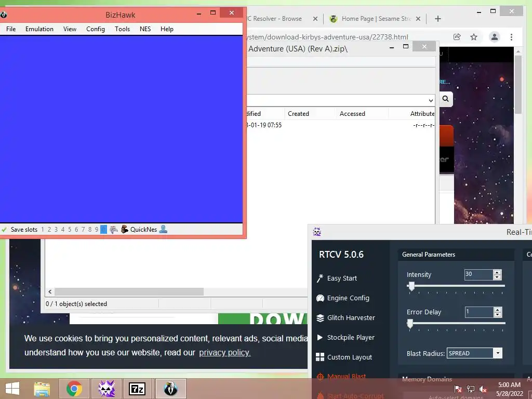
Task: Bookmark this page with the star icon
Action: (x=474, y=37)
